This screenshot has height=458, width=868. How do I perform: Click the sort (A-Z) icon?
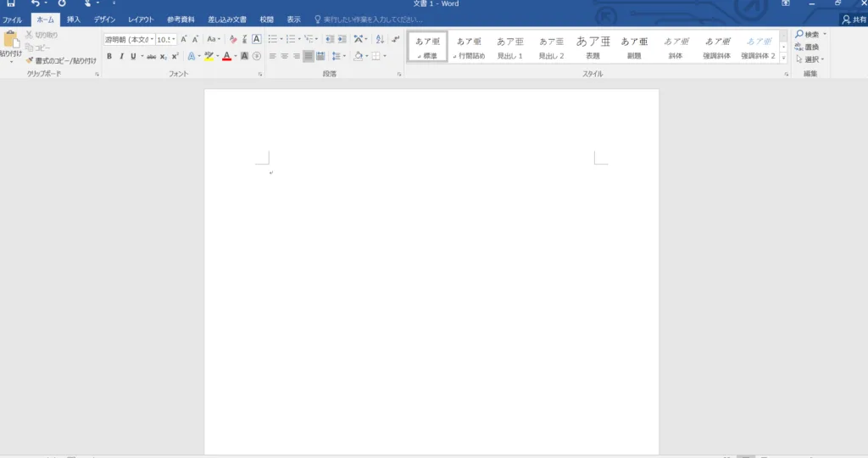[x=380, y=39]
